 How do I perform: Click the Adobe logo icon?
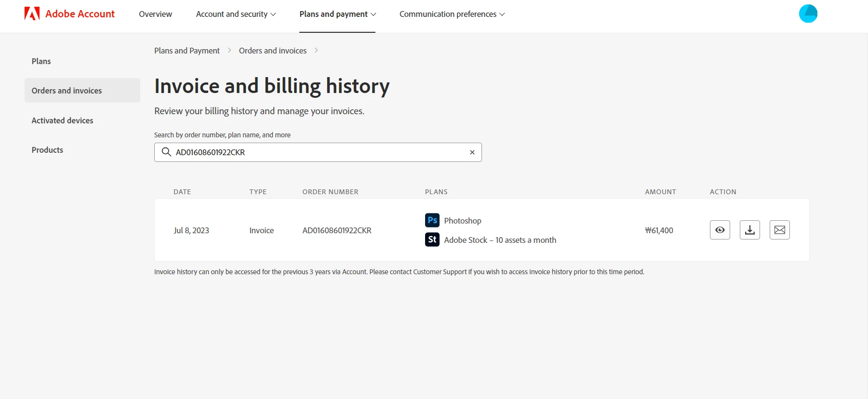click(x=32, y=13)
